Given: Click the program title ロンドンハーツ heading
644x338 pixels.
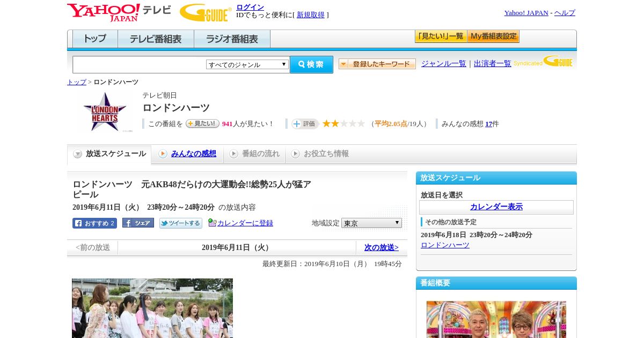Looking at the screenshot, I should point(176,108).
